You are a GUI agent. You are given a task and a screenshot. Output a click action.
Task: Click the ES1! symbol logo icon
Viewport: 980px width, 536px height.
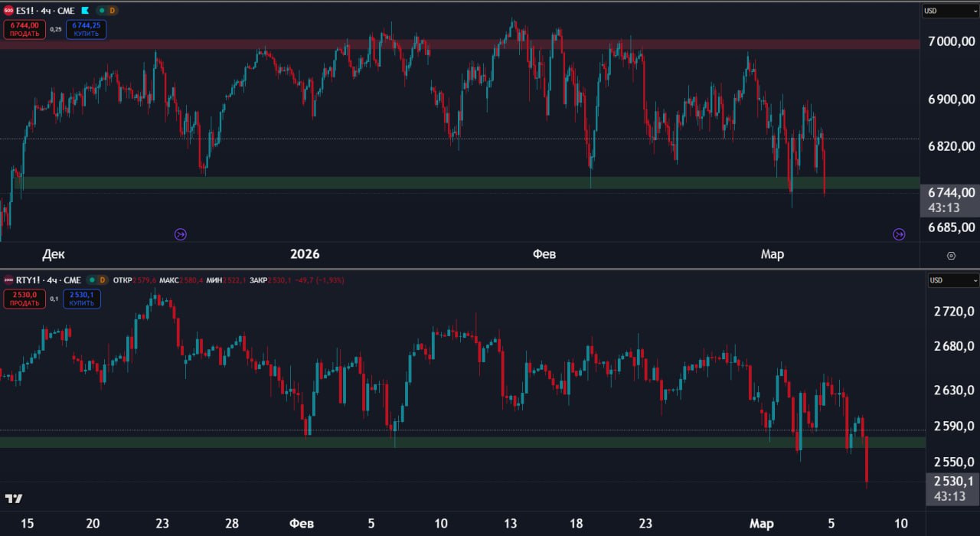[x=8, y=11]
